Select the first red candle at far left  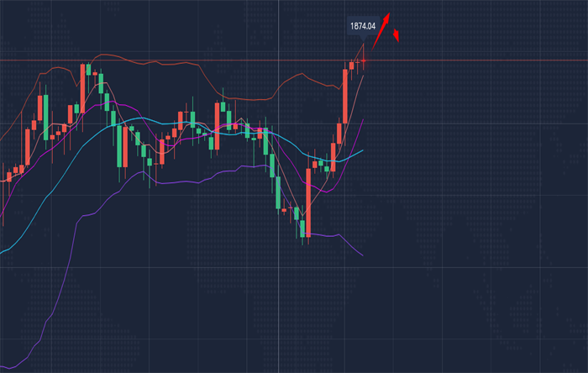pyautogui.click(x=8, y=176)
